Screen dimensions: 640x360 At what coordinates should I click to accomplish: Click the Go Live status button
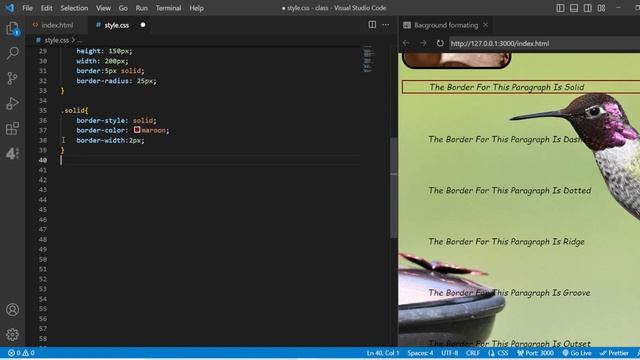coord(577,353)
